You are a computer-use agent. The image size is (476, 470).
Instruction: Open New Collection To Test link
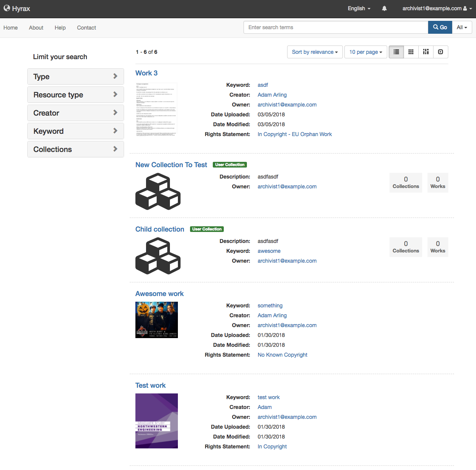[x=171, y=165]
